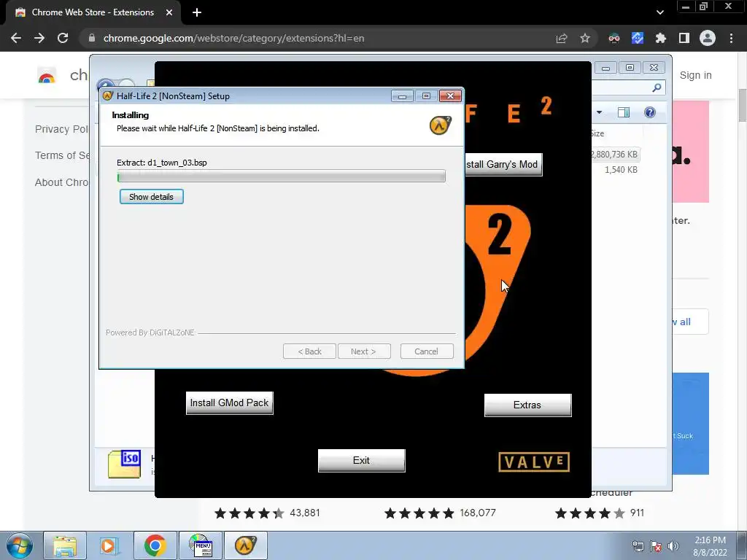747x560 pixels.
Task: Toggle the Explorer preview pane icon
Action: [624, 112]
